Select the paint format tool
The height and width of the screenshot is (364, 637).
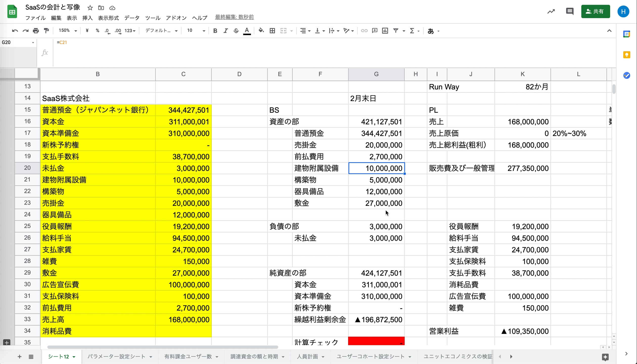47,31
